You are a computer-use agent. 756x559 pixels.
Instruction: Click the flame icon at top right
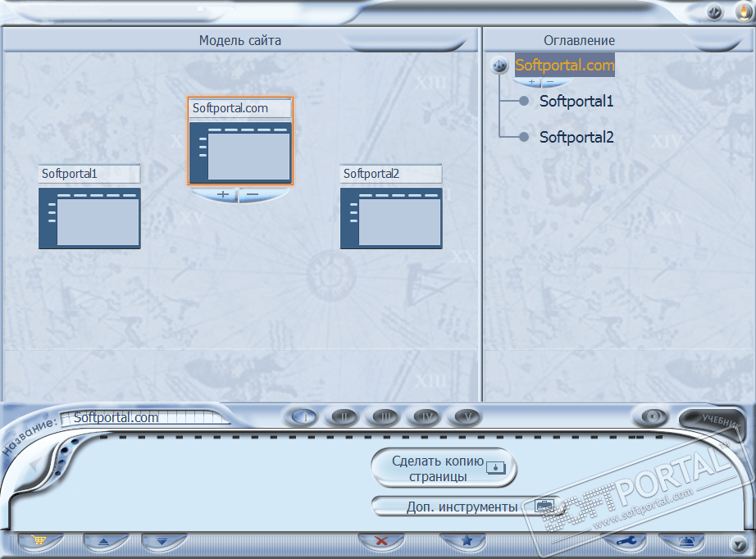click(x=745, y=11)
